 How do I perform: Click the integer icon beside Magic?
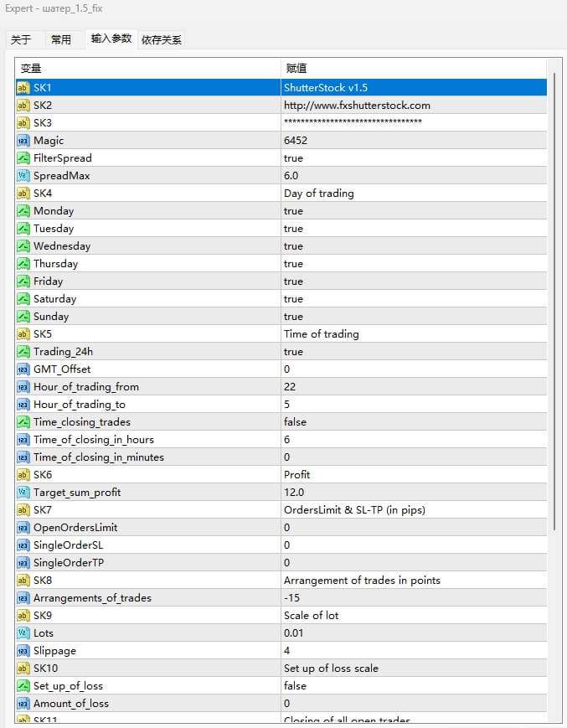23,141
